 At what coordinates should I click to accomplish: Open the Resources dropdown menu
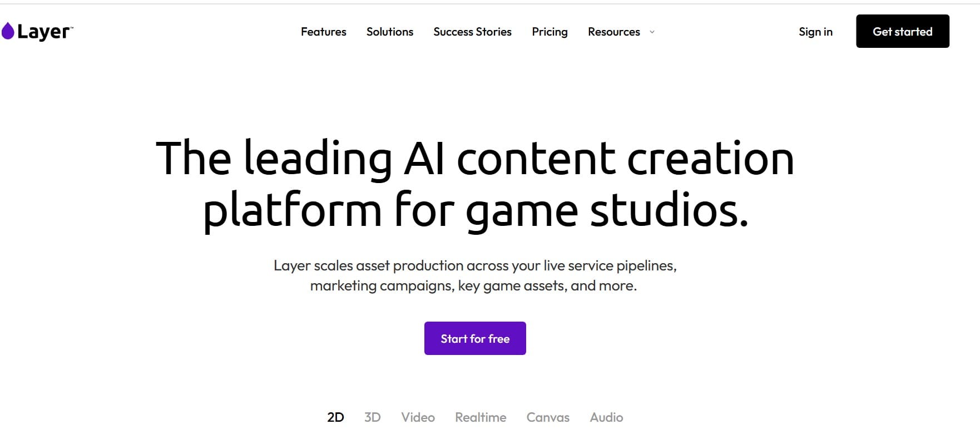click(x=613, y=32)
